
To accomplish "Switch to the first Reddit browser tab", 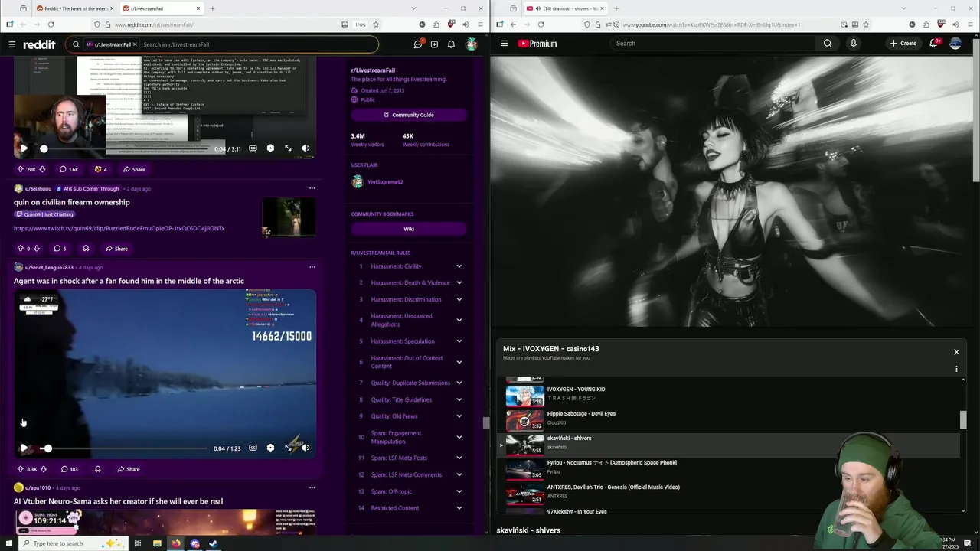I will [74, 8].
